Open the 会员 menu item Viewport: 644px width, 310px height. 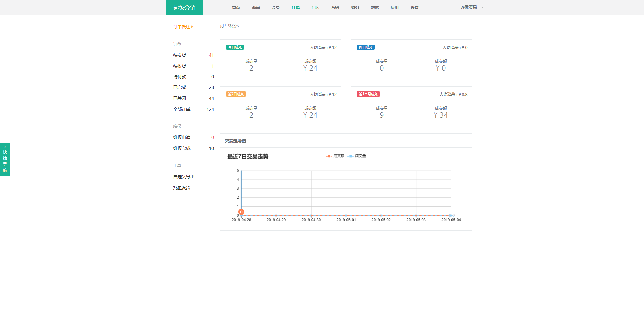pos(276,8)
